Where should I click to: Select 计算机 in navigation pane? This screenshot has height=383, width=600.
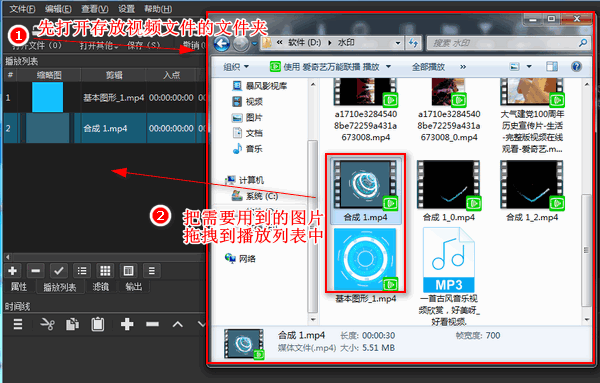(x=245, y=180)
